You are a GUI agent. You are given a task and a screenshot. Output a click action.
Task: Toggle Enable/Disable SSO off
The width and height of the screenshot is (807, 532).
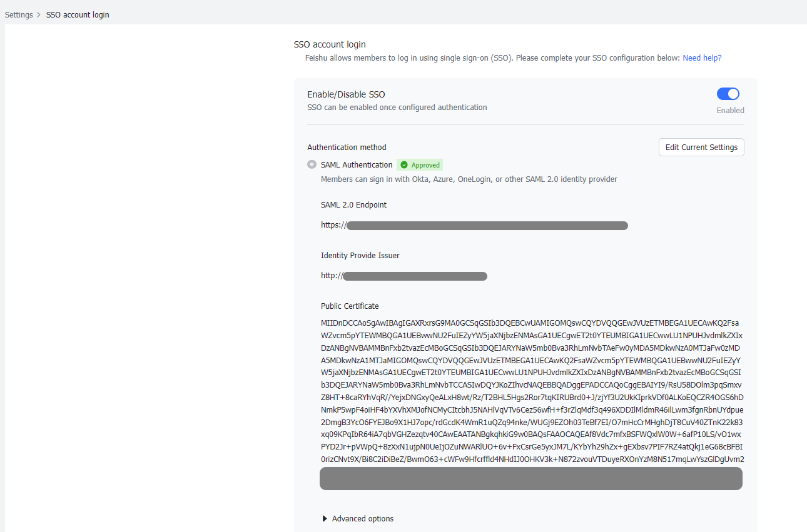(728, 93)
